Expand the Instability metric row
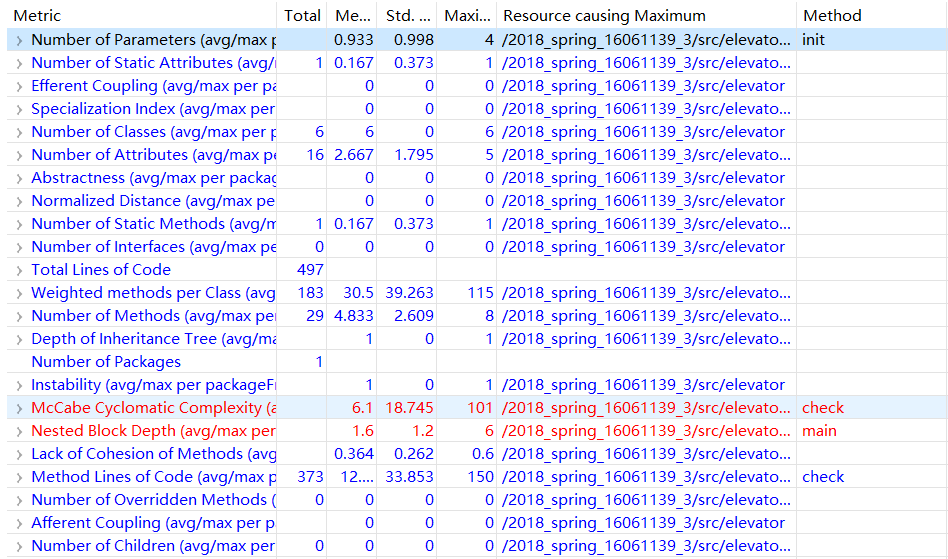Image resolution: width=948 pixels, height=559 pixels. 19,385
